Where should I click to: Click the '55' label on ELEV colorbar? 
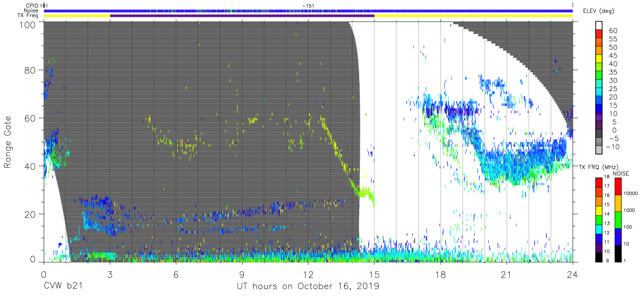pyautogui.click(x=613, y=39)
